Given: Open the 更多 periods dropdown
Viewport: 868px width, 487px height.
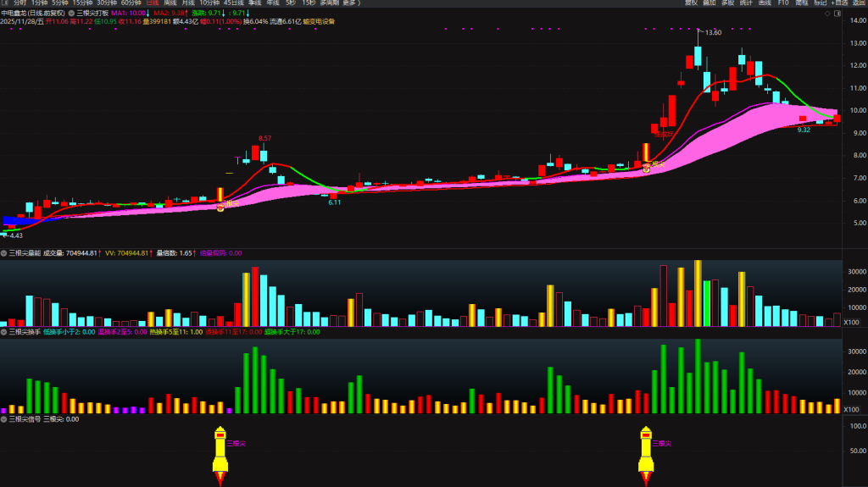Looking at the screenshot, I should pyautogui.click(x=351, y=3).
